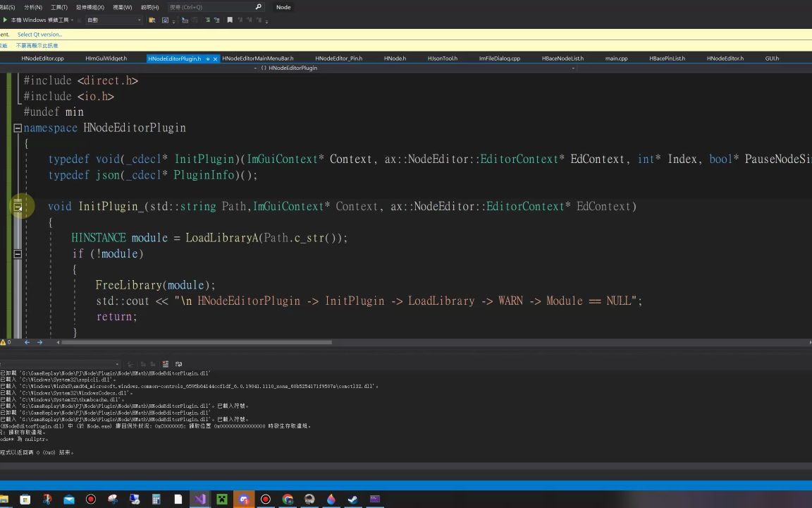
Task: Collapse the if (!module) block
Action: pyautogui.click(x=17, y=253)
